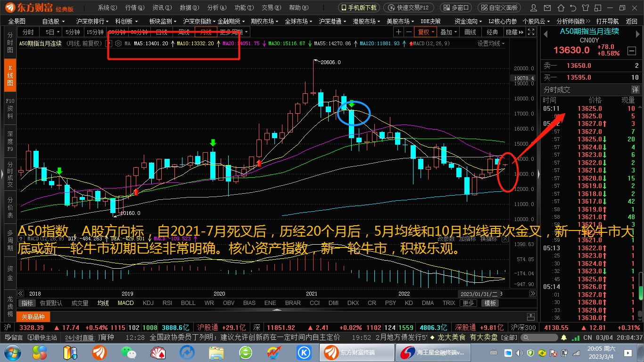The width and height of the screenshot is (644, 362).
Task: Zoom in the chart with plus button
Action: [399, 32]
